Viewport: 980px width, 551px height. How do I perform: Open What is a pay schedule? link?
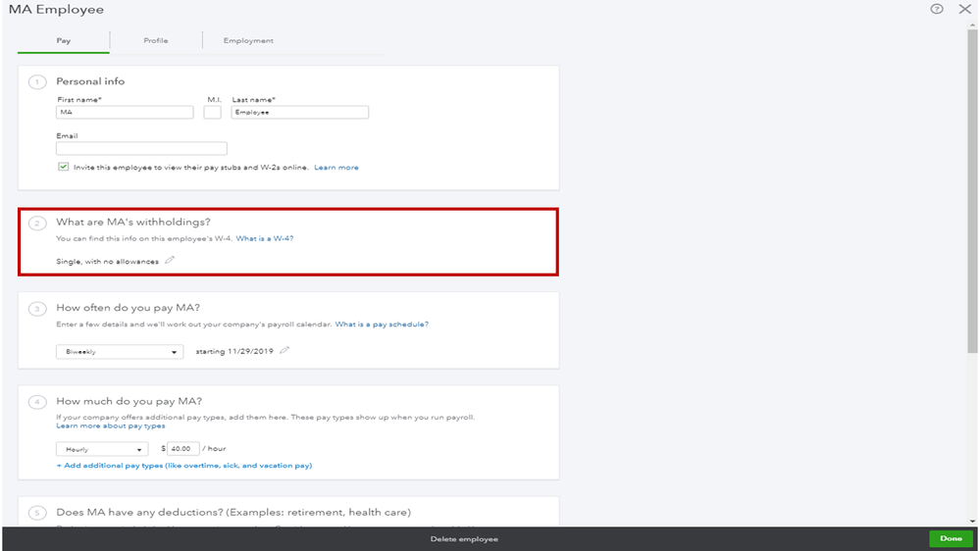(382, 325)
